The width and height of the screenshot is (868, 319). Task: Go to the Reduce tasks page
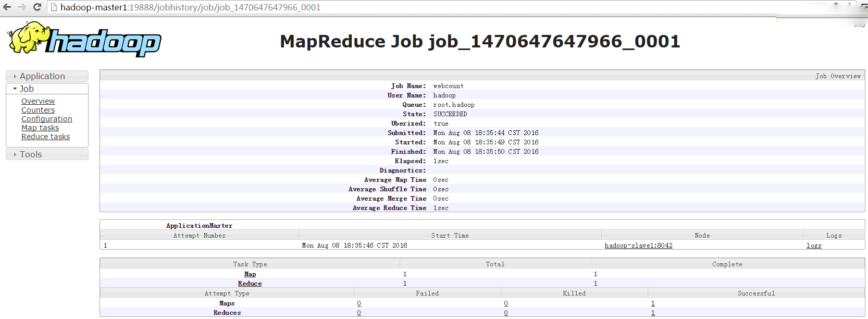tap(45, 137)
